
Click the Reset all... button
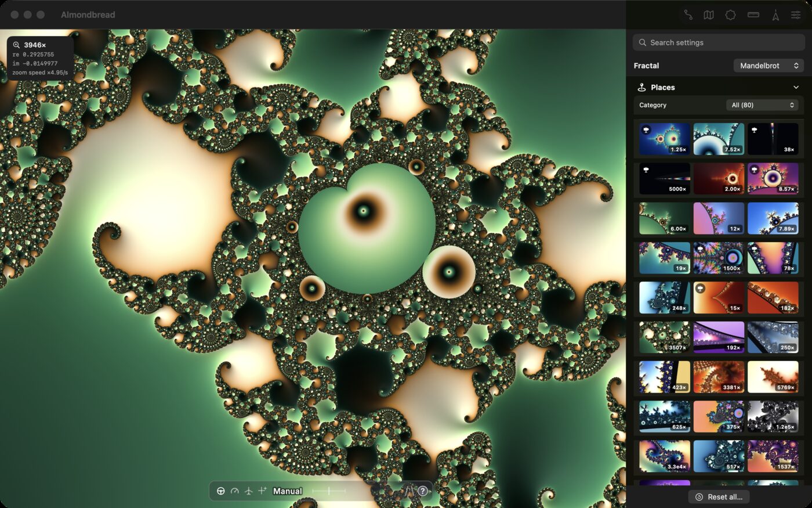point(719,497)
